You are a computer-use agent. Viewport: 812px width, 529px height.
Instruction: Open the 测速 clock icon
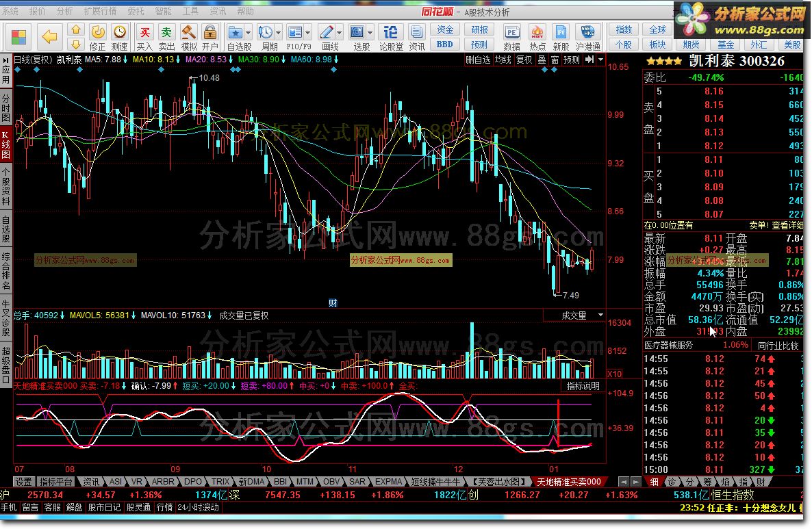click(x=120, y=33)
